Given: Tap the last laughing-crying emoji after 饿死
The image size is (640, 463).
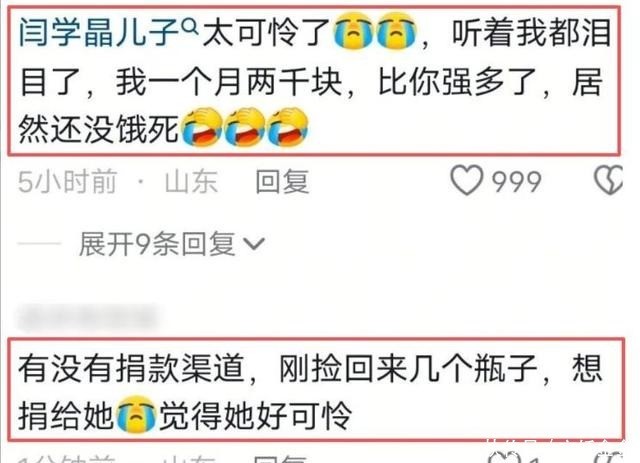Looking at the screenshot, I should pos(287,127).
